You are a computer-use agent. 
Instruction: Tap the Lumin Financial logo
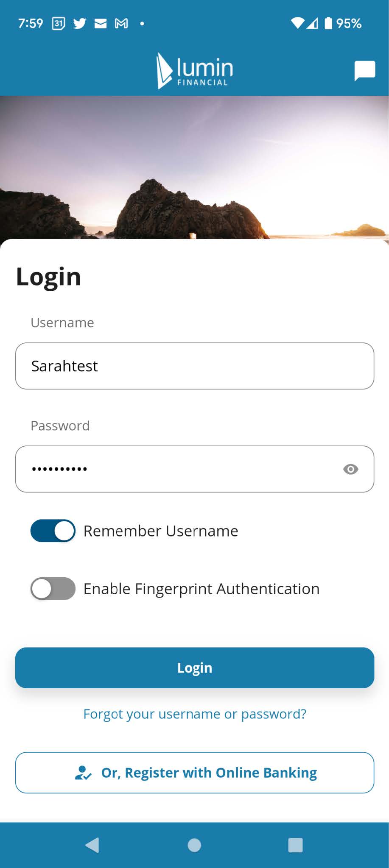coord(195,70)
